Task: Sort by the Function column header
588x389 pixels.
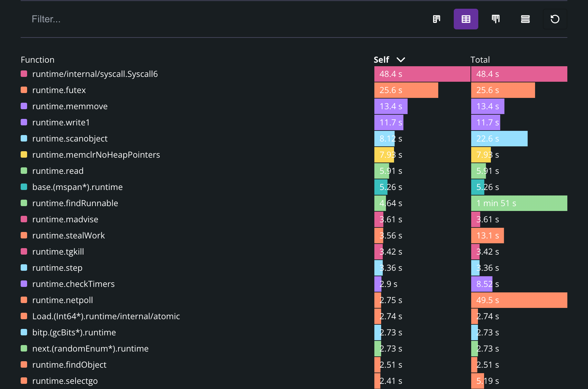Action: click(37, 60)
